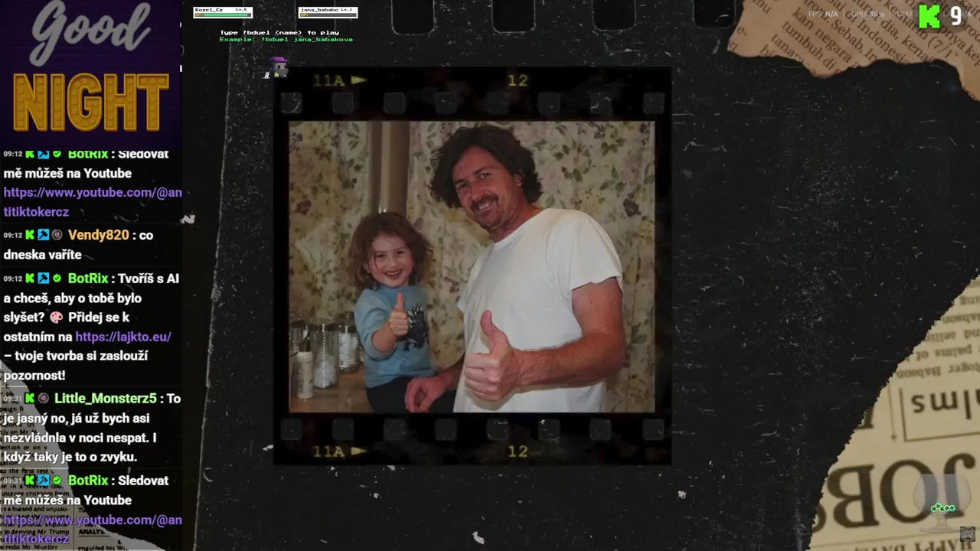This screenshot has height=551, width=980.
Task: Click the 09:12 timestamp beside Vendy820
Action: tap(12, 236)
